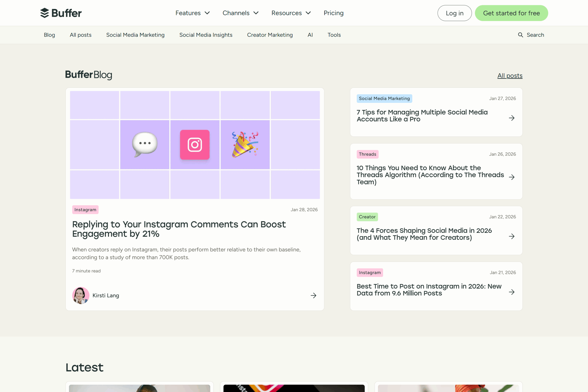Click the arrow on the 4 Forces article
This screenshot has width=588, height=392.
[512, 236]
